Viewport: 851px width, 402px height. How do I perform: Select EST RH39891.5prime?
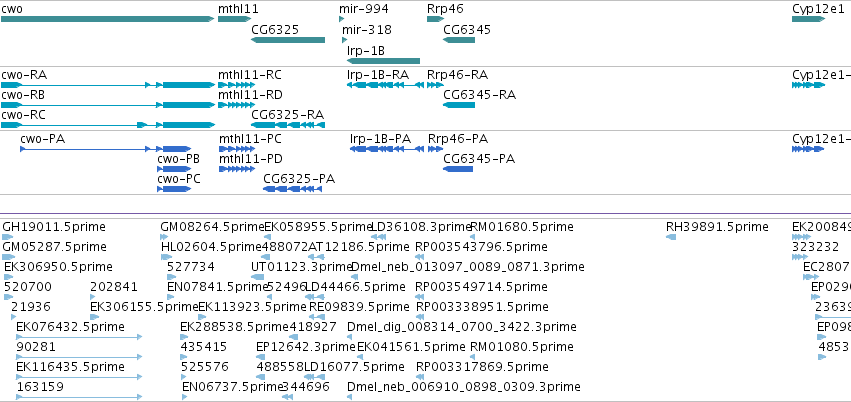[x=717, y=227]
